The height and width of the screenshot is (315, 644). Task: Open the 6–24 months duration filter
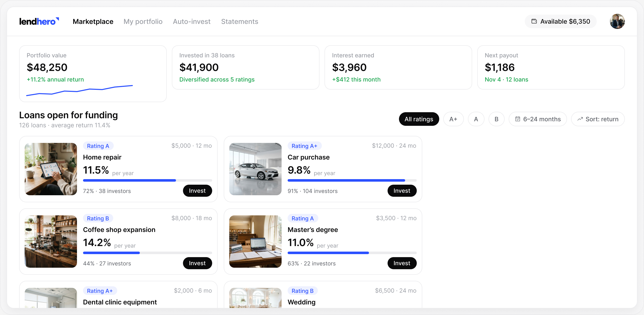click(538, 119)
